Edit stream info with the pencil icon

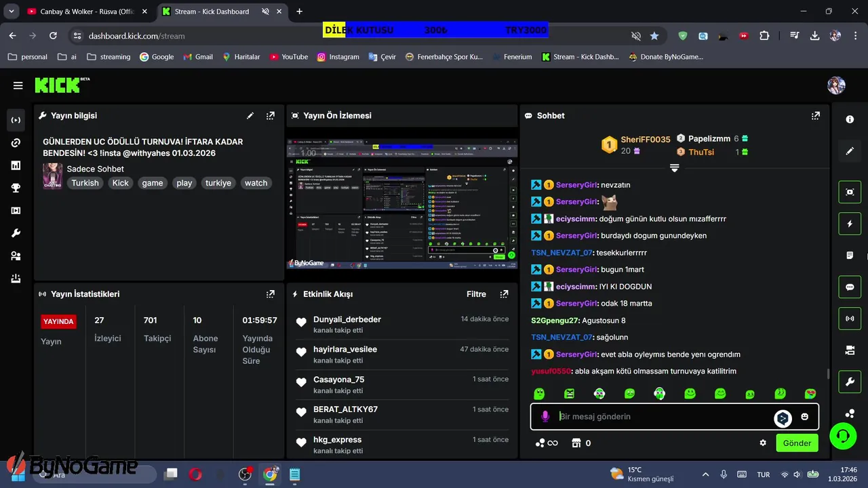(x=250, y=115)
